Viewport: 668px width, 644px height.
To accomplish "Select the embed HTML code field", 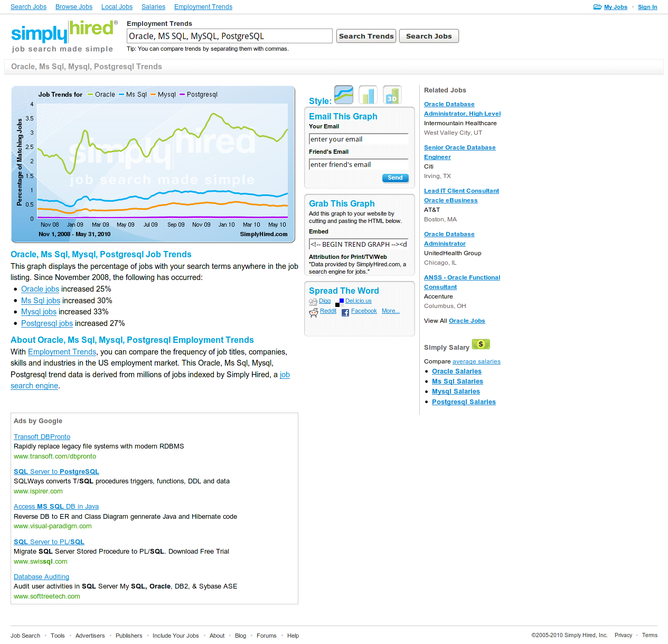I will (359, 244).
